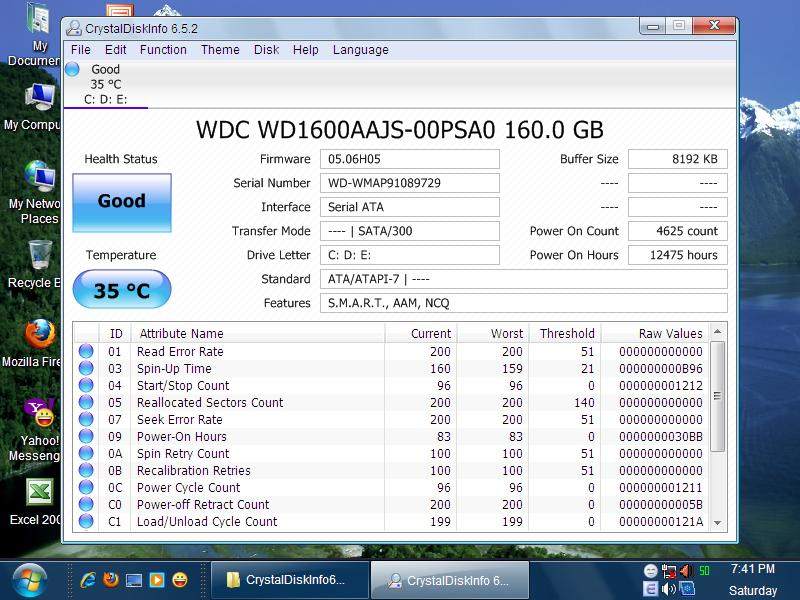Click the Threshold column header

pos(565,333)
